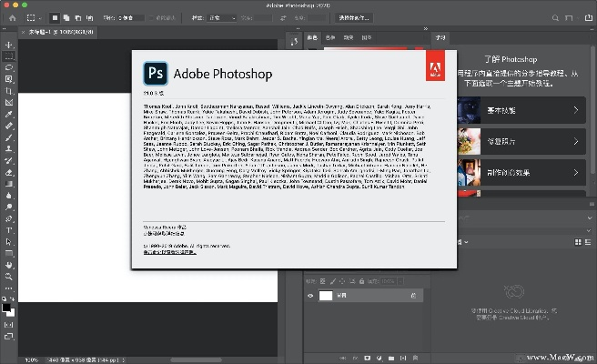The image size is (597, 364).
Task: Open the marquee tool preset picker arrow
Action: 40,16
